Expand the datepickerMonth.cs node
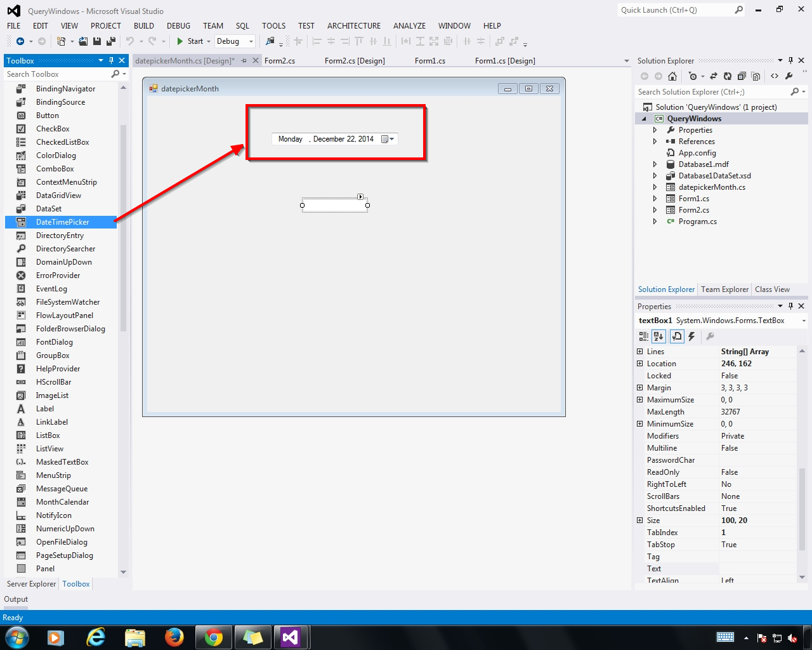 pyautogui.click(x=655, y=187)
